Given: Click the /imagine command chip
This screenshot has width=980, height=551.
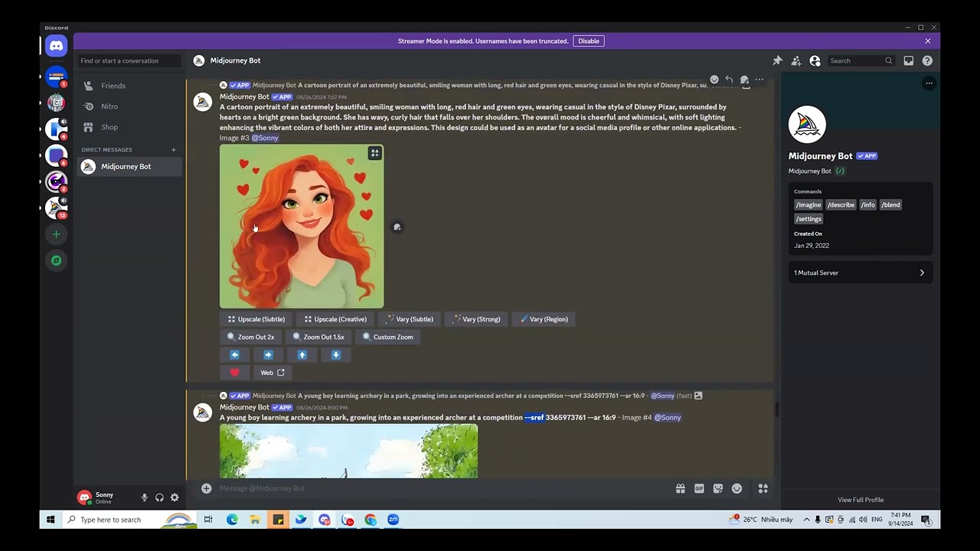Looking at the screenshot, I should click(808, 204).
